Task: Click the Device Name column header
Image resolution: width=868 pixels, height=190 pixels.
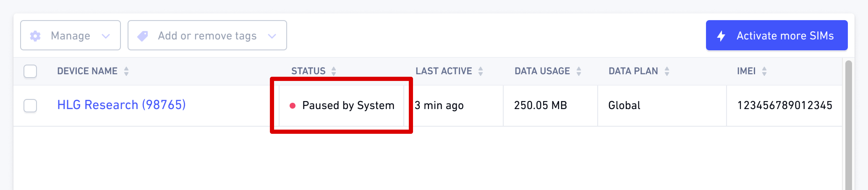Action: pos(87,71)
